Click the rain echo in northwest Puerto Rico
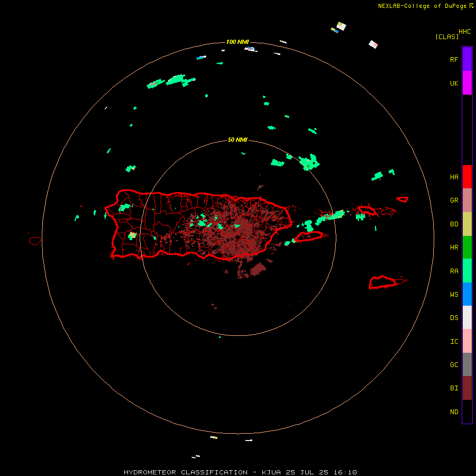The height and width of the screenshot is (476, 476). (x=124, y=207)
